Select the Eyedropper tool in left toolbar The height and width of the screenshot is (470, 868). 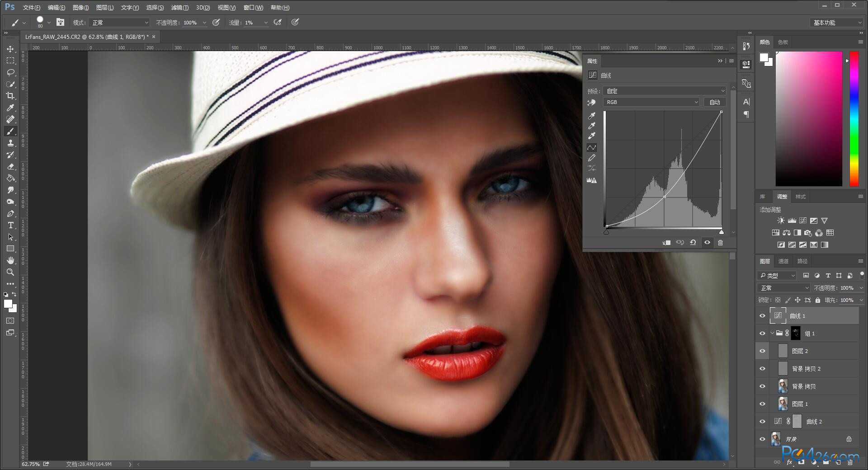10,108
